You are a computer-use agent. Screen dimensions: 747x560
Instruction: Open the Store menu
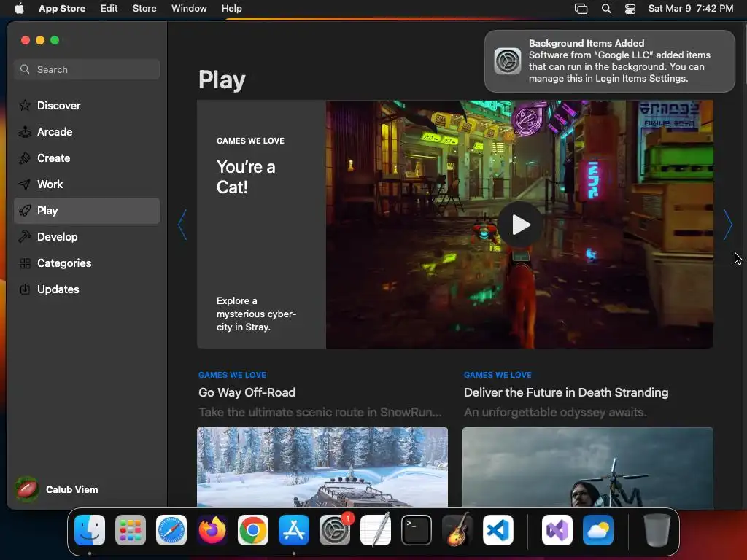coord(144,8)
